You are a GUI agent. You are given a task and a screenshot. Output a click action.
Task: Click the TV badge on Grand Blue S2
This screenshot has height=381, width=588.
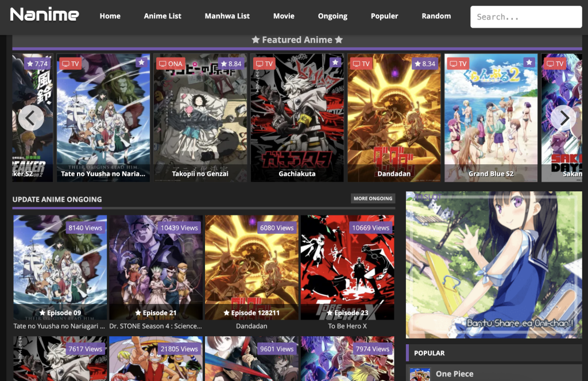tap(458, 64)
